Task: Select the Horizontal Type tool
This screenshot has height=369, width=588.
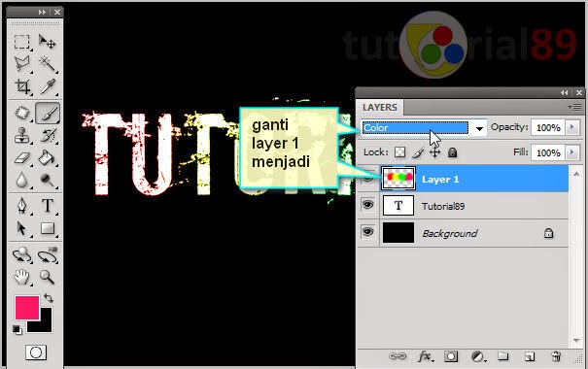Action: coord(48,206)
